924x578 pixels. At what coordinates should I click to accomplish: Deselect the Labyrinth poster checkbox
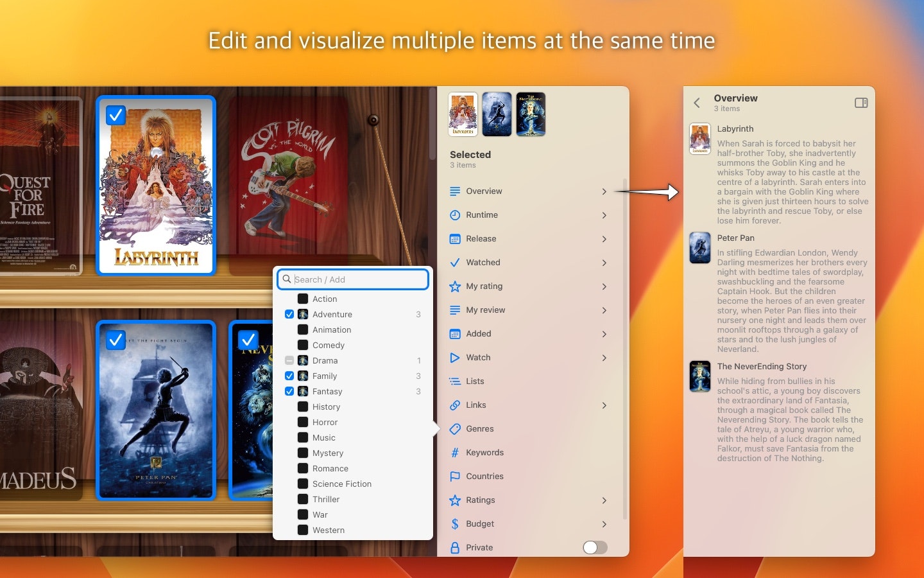[116, 115]
